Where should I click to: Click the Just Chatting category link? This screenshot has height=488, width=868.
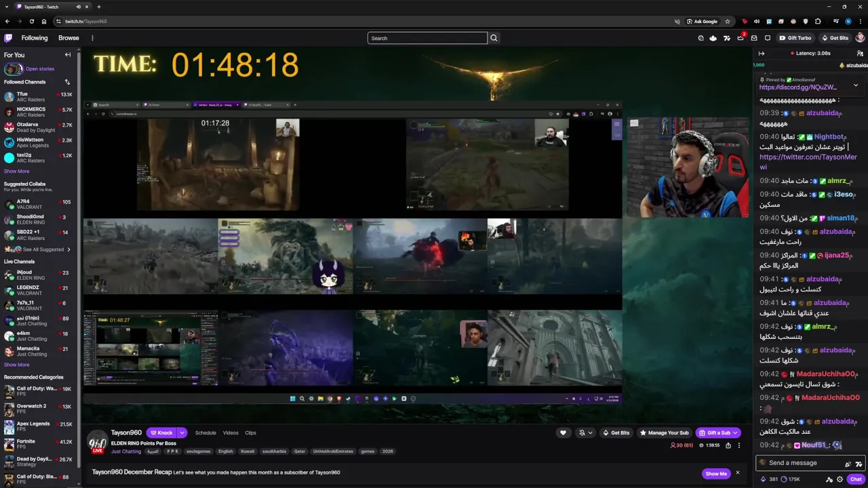[126, 451]
